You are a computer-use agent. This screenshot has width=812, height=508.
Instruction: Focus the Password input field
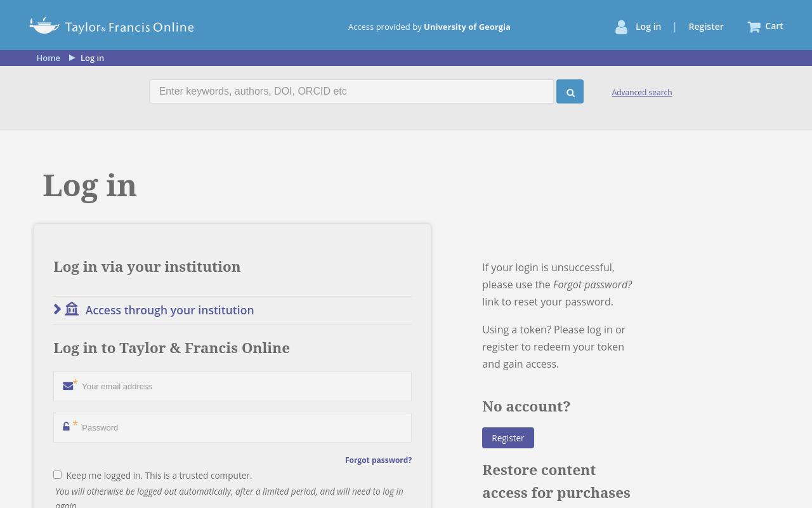pos(232,427)
